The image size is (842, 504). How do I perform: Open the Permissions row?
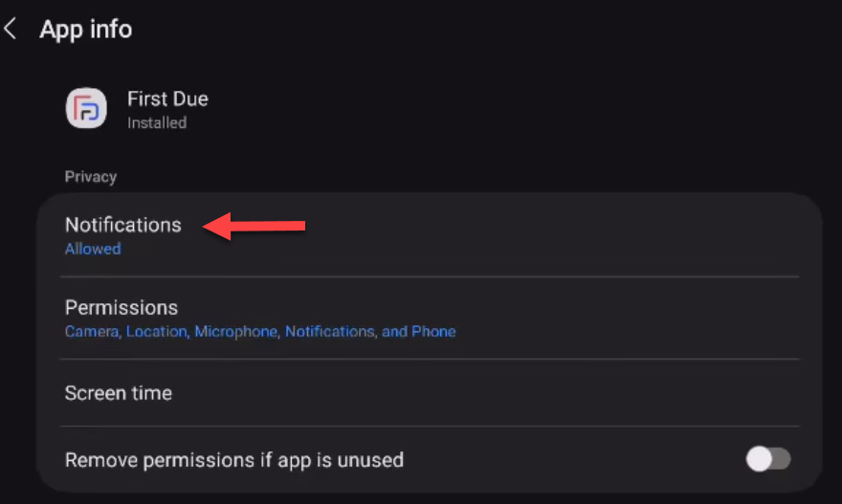point(430,318)
